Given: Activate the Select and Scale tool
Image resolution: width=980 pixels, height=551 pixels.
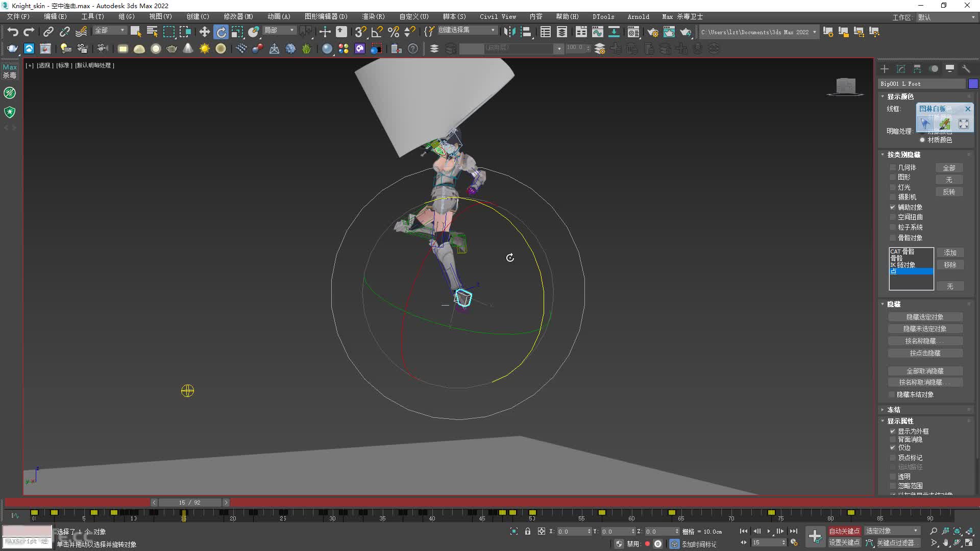Looking at the screenshot, I should tap(237, 32).
